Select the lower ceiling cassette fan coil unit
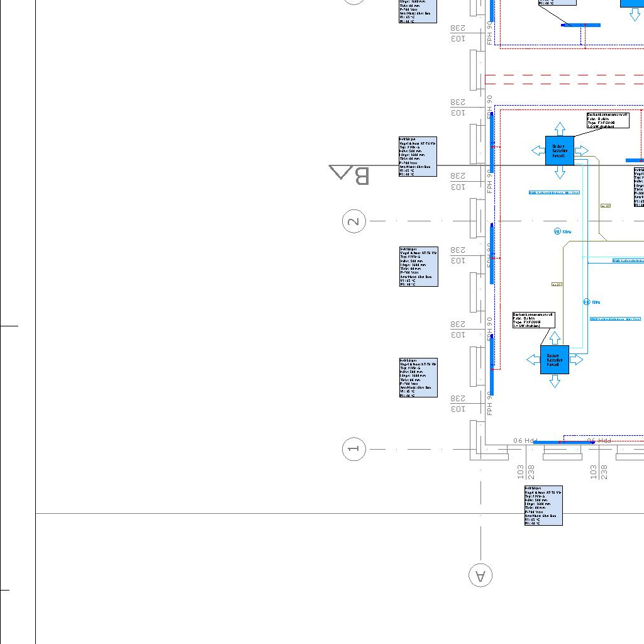Image resolution: width=644 pixels, height=644 pixels. click(554, 360)
